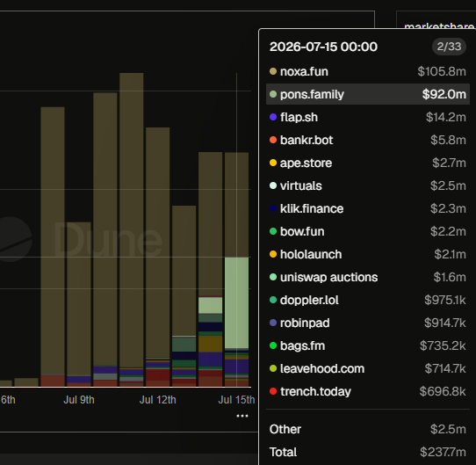
Task: Click the bow.fun tooltip row
Action: [x=368, y=231]
